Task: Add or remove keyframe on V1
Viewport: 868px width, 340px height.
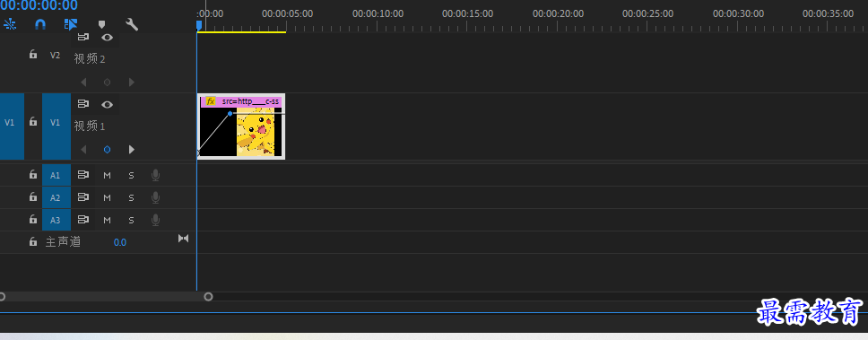Action: pos(108,150)
